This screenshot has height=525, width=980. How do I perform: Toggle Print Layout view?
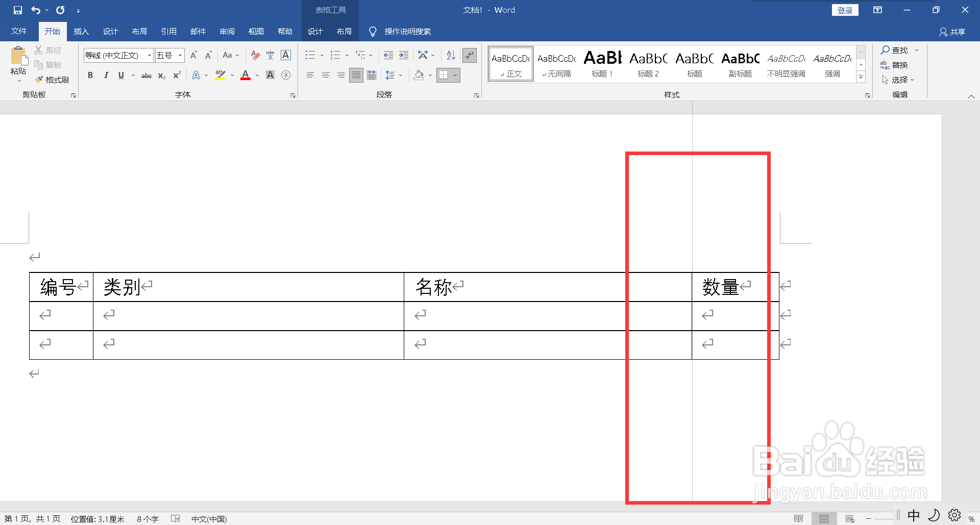click(824, 519)
